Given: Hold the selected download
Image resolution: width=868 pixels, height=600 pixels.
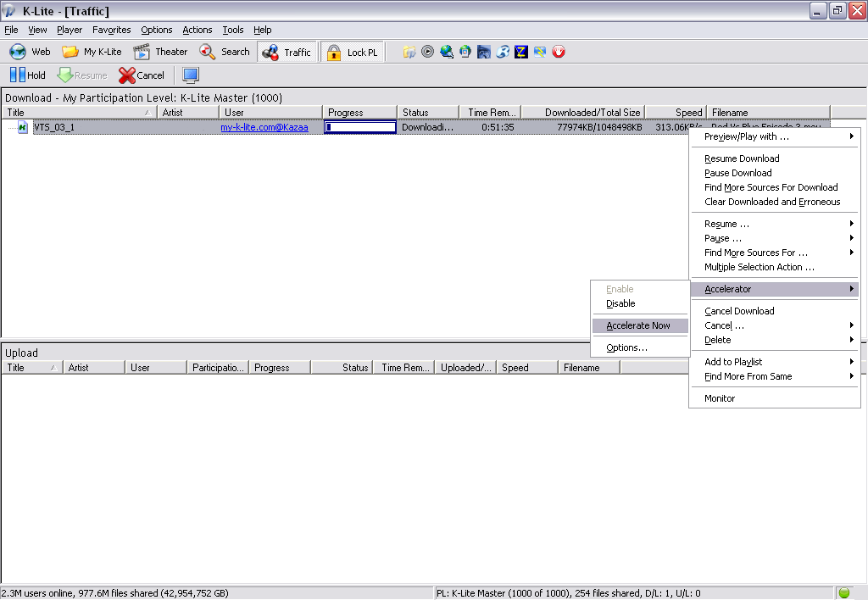Looking at the screenshot, I should 28,75.
